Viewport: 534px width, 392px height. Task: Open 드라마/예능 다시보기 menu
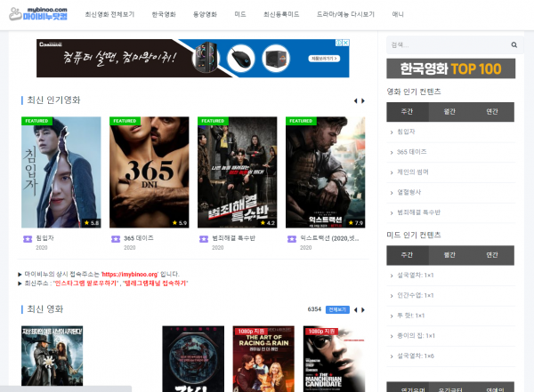345,14
